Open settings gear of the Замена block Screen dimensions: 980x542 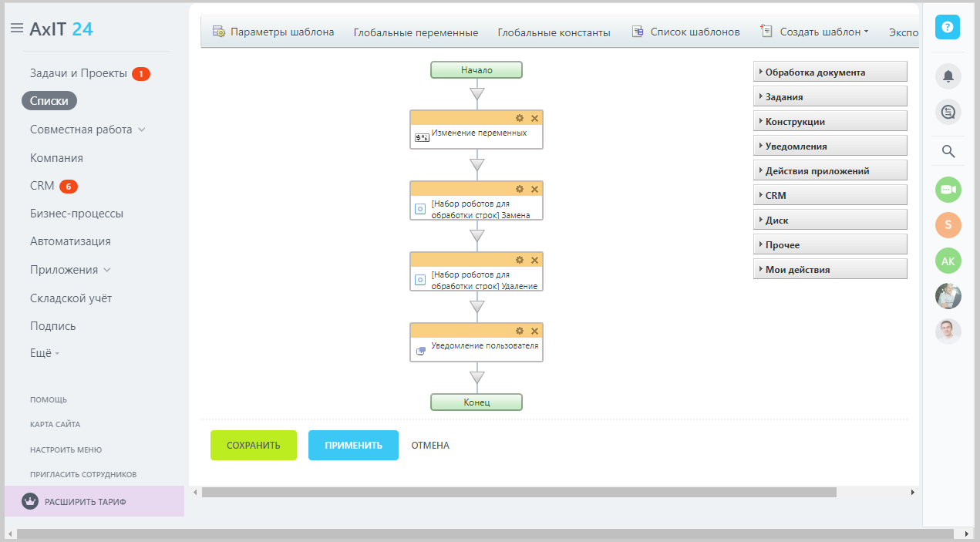tap(520, 189)
